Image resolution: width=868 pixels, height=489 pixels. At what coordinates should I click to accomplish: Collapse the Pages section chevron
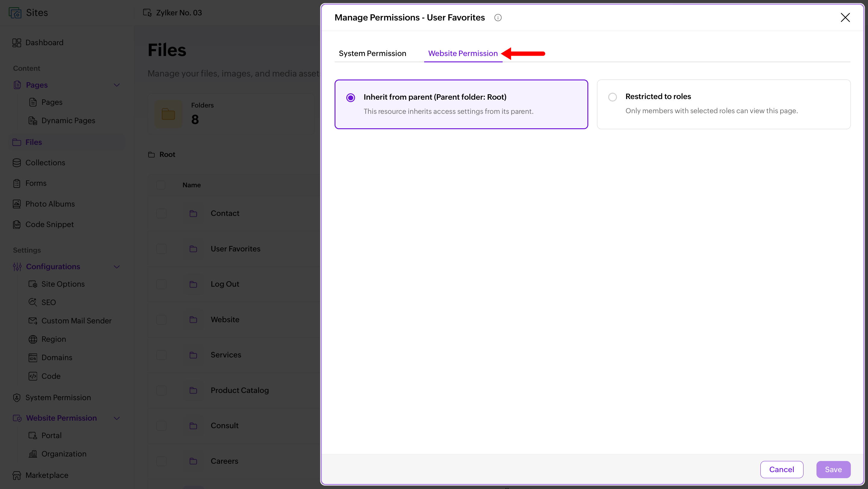point(117,85)
